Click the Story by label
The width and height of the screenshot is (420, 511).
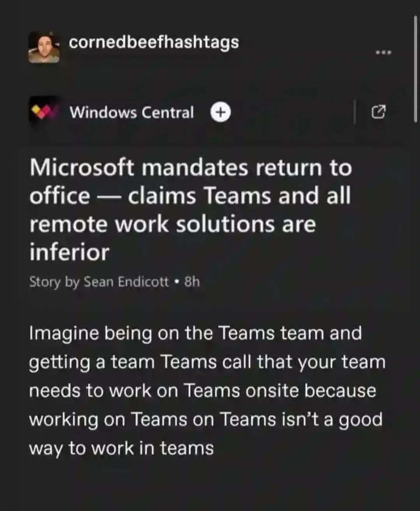click(54, 282)
